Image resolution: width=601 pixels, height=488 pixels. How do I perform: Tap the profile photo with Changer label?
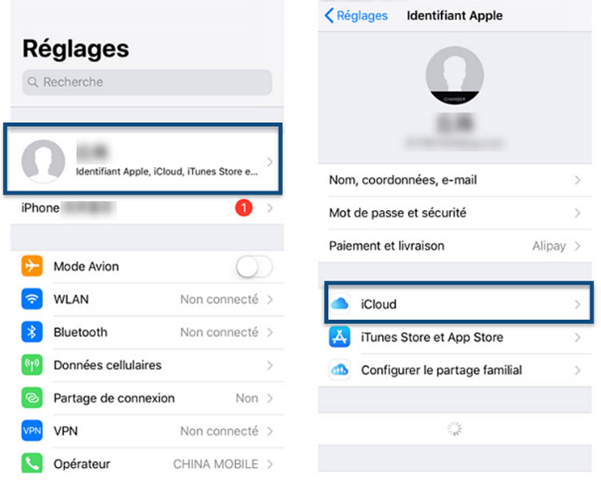tap(455, 76)
